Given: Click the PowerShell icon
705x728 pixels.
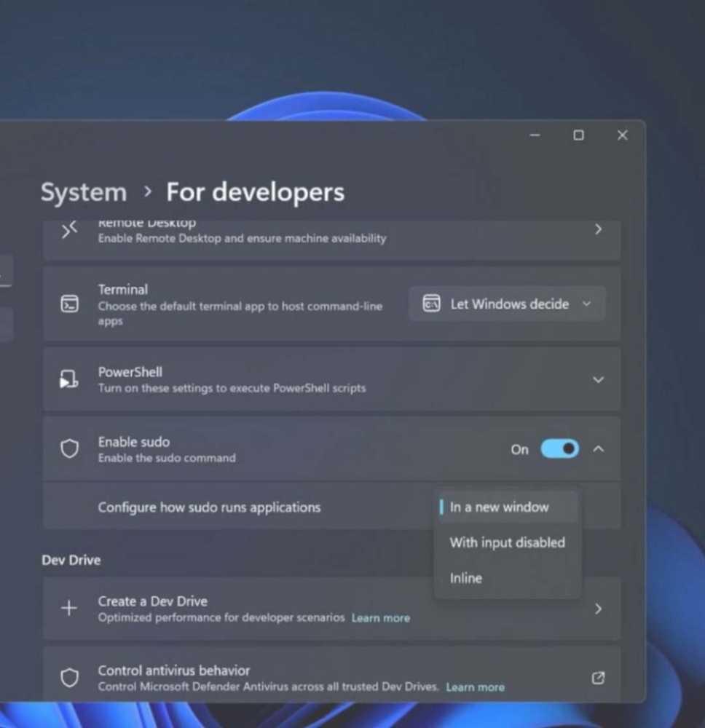Looking at the screenshot, I should pos(69,379).
